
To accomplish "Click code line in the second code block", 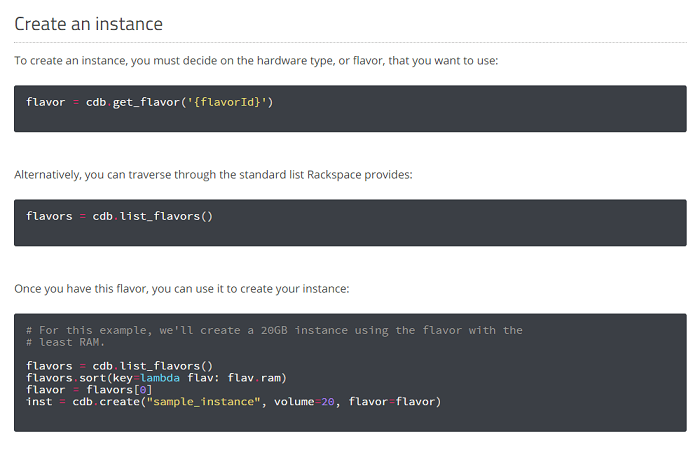I will 120,217.
